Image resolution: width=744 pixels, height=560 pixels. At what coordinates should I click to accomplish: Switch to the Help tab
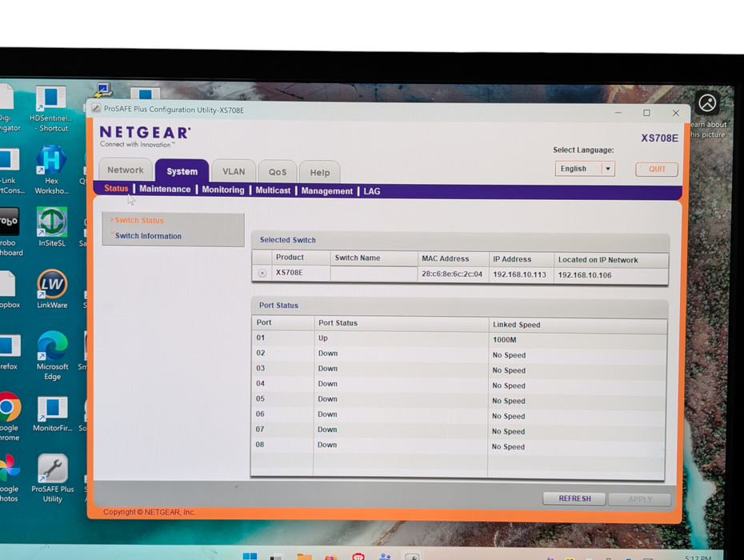(x=320, y=172)
